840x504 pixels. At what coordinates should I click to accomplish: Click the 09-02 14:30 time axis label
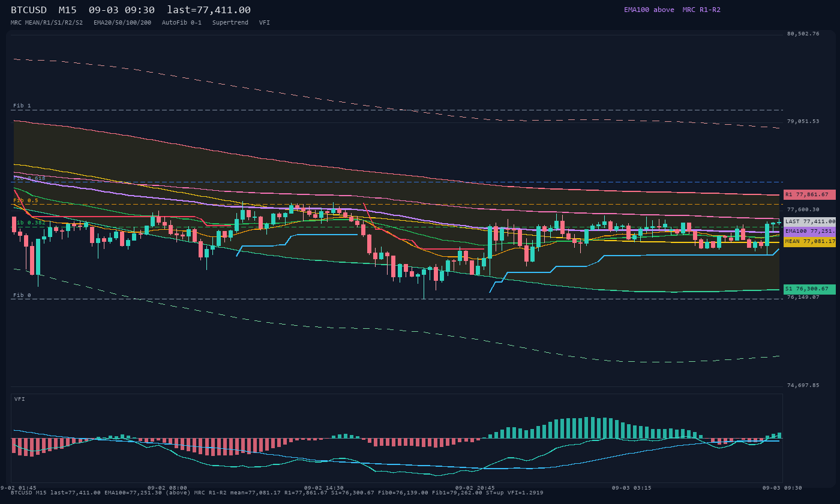point(324,488)
